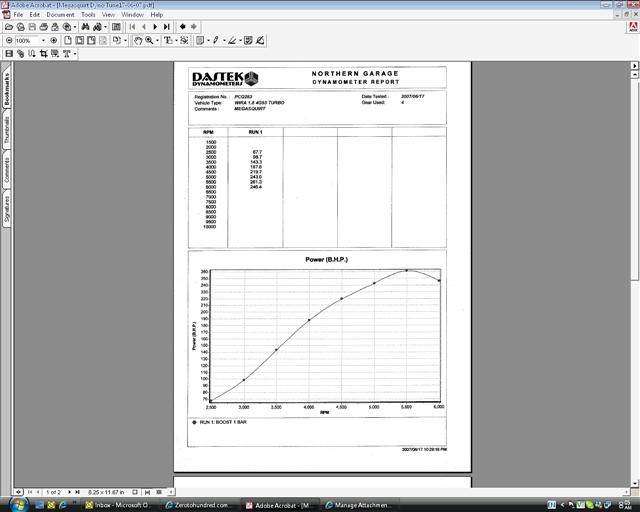Switch to Inbox - Microsoft Outlook taskbar button

tap(116, 505)
